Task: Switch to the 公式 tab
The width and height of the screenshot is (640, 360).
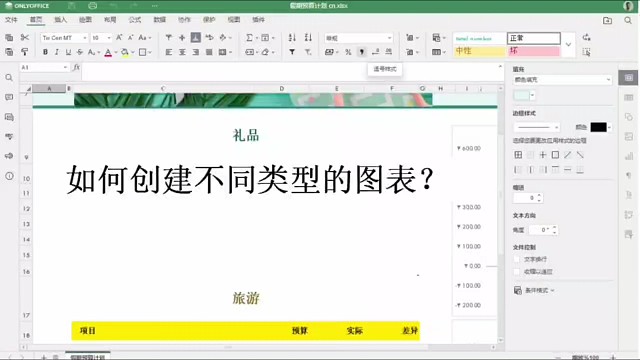Action: click(135, 20)
